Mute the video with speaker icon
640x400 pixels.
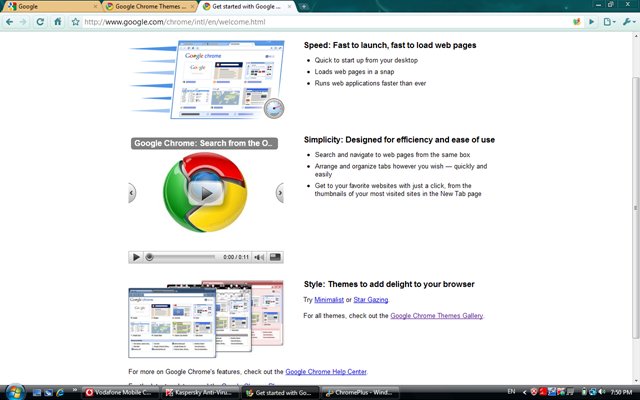[x=259, y=257]
